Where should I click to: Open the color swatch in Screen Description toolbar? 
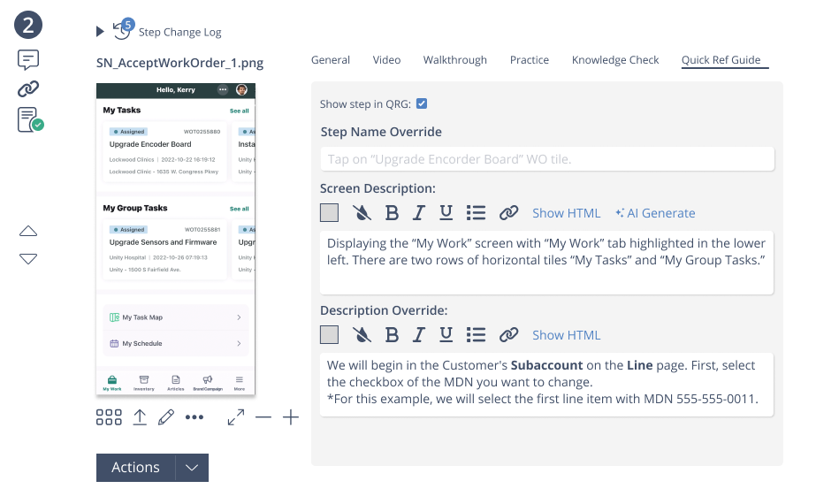tap(329, 213)
